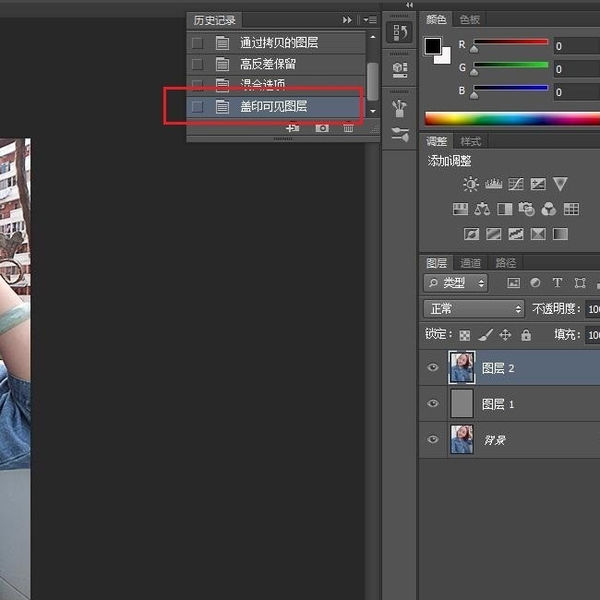Add an Invert adjustment layer

471,234
